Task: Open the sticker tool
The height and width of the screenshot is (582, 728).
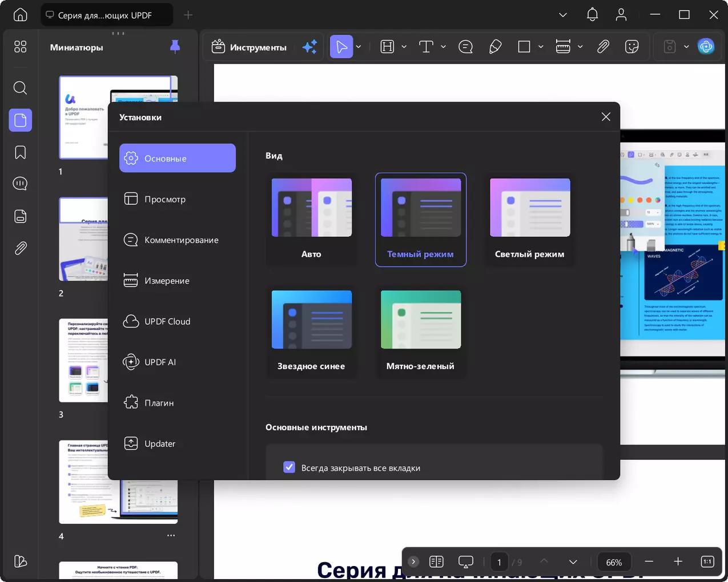Action: click(632, 47)
